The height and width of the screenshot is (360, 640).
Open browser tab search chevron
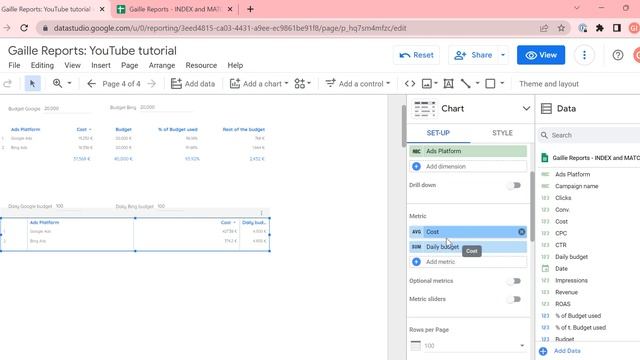[576, 8]
